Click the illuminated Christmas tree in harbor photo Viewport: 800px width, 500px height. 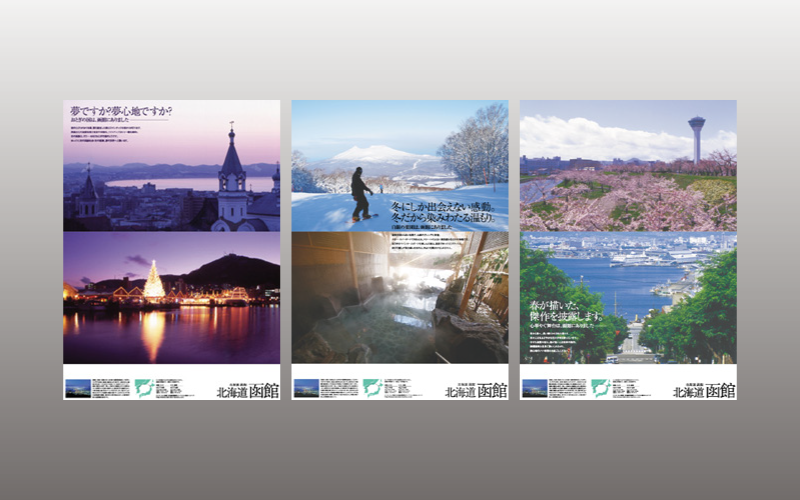click(x=154, y=281)
